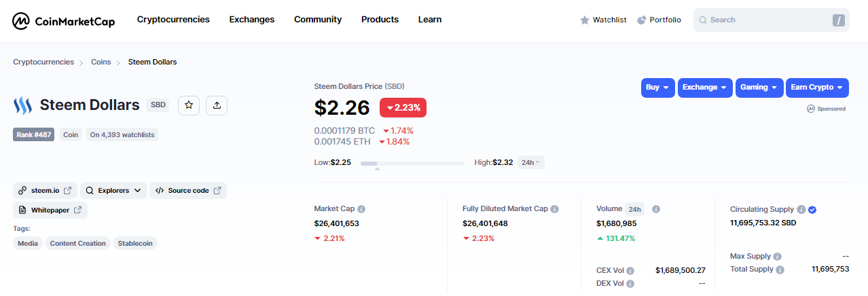Change the 24h low/high range selector
Screen dimensions: 868x296
(531, 162)
